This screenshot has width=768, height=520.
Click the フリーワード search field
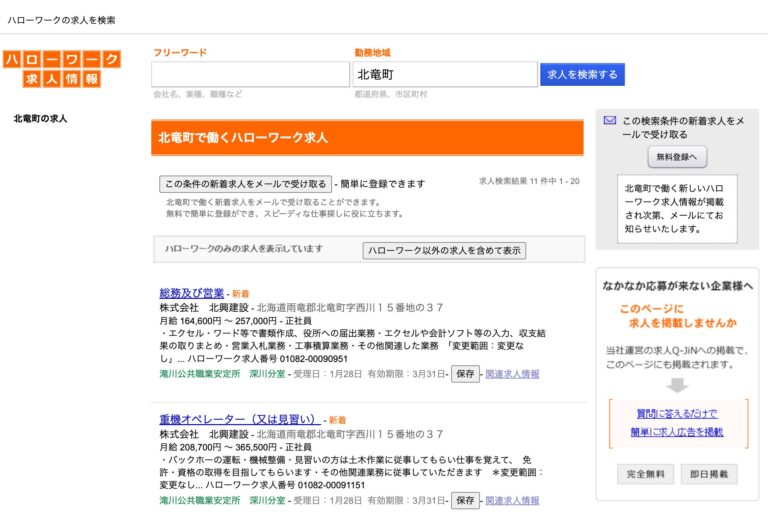point(250,75)
